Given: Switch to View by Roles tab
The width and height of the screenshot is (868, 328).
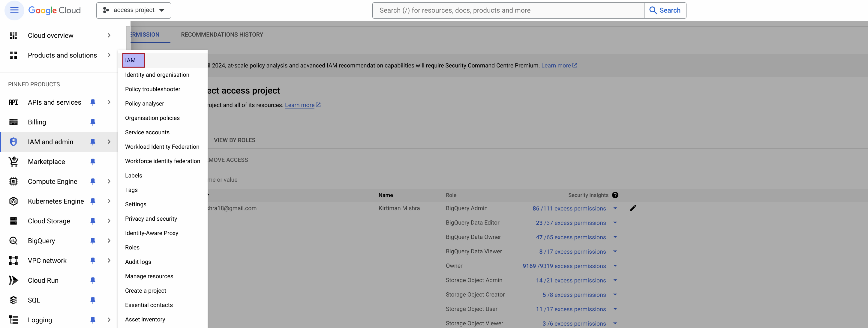Looking at the screenshot, I should click(x=235, y=140).
